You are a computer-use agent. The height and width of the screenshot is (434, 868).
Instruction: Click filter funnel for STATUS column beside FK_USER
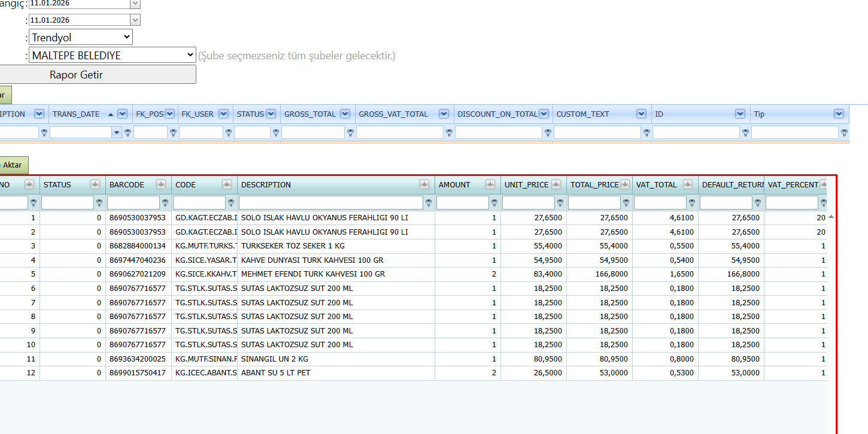(276, 133)
